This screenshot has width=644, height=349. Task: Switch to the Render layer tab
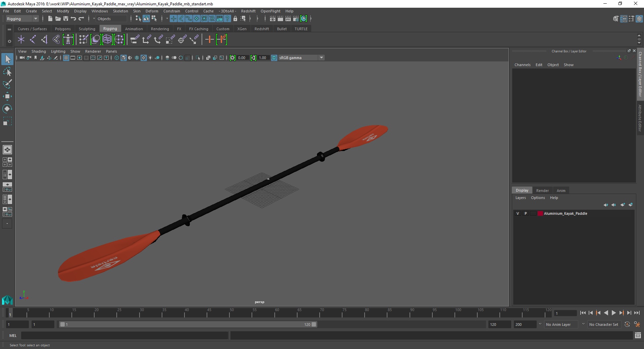(x=542, y=191)
